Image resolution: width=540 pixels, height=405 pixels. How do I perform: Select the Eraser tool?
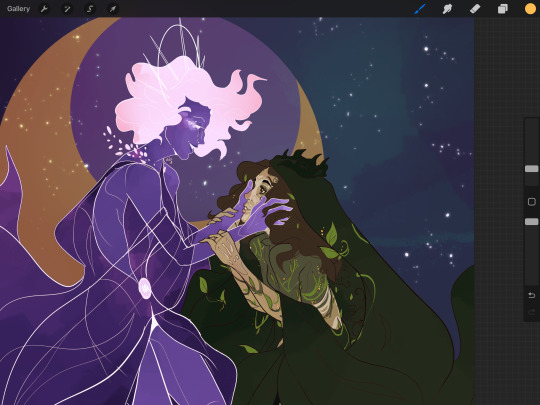pos(475,9)
